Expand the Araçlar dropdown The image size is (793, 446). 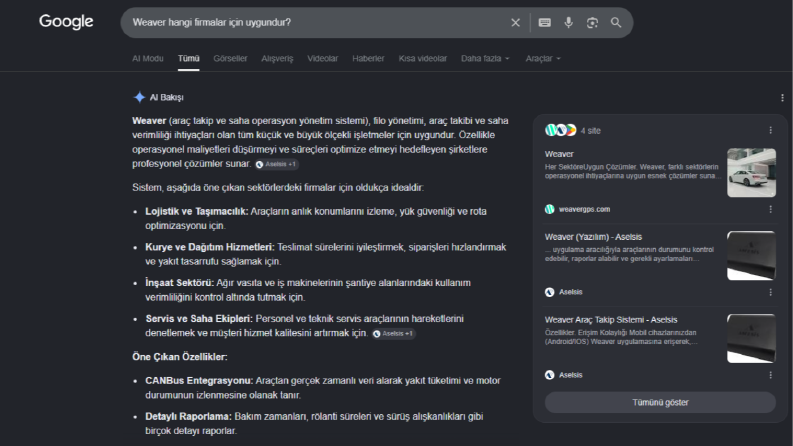(x=543, y=59)
